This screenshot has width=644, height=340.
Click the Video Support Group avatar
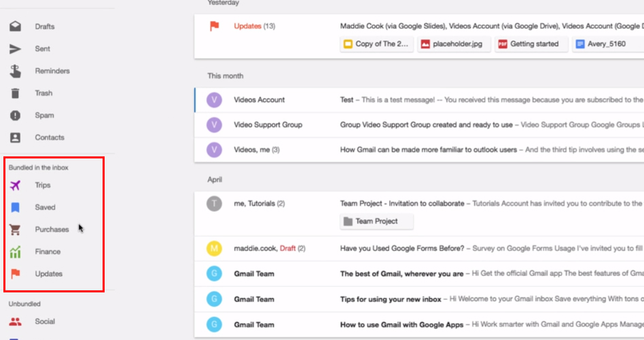[214, 125]
